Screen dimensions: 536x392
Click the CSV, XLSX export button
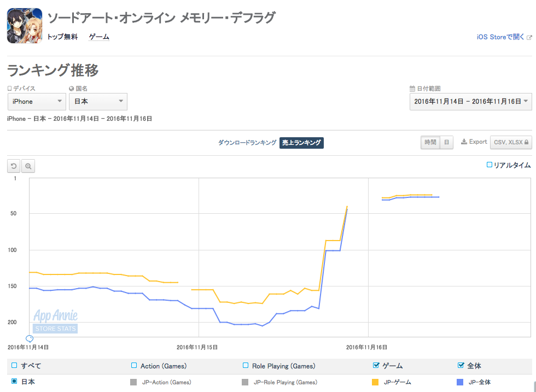[511, 143]
